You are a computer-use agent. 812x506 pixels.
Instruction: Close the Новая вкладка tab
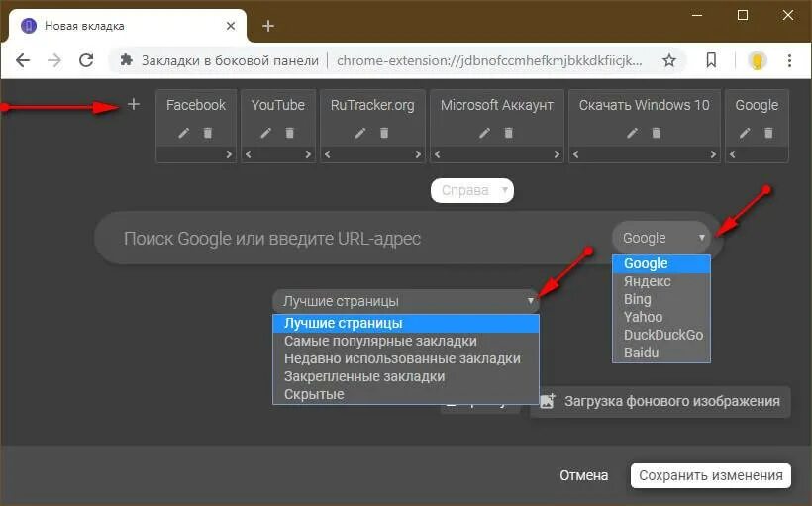[231, 26]
